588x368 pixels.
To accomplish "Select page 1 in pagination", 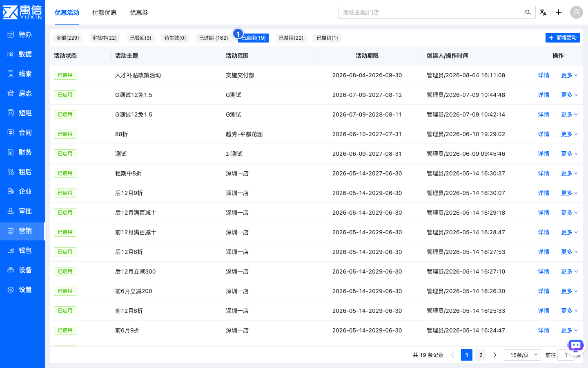I will tap(467, 355).
